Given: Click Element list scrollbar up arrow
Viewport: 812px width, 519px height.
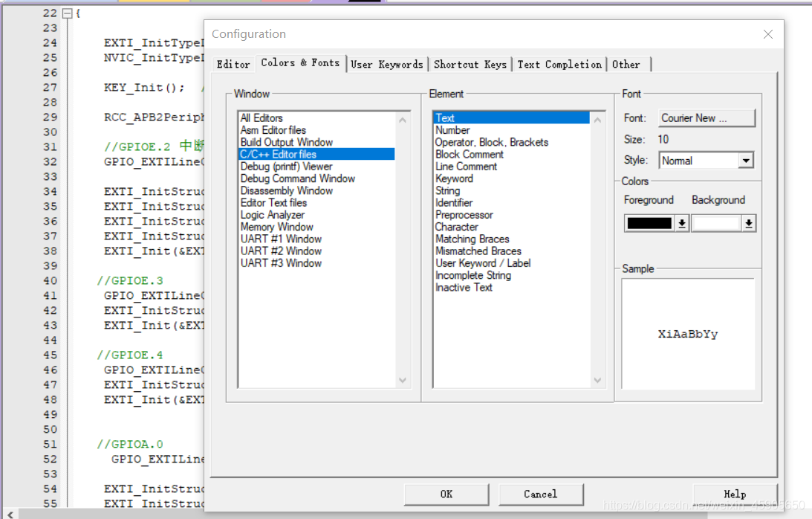Looking at the screenshot, I should 597,120.
